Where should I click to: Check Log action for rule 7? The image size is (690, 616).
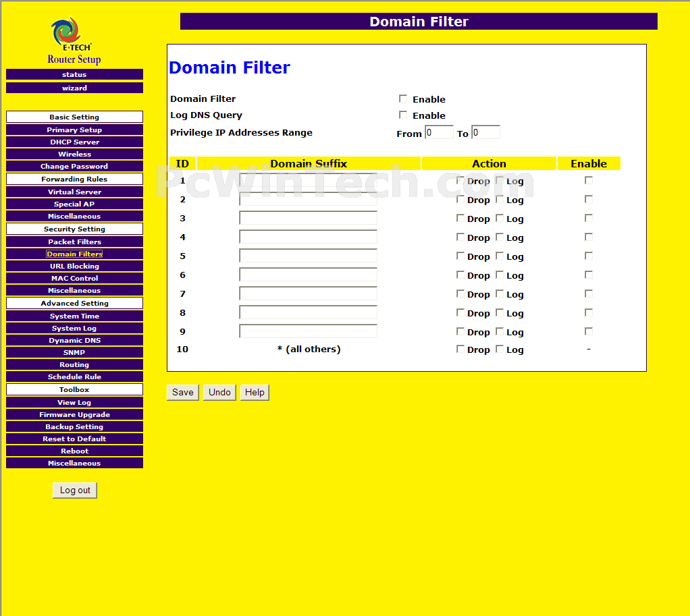(x=500, y=293)
